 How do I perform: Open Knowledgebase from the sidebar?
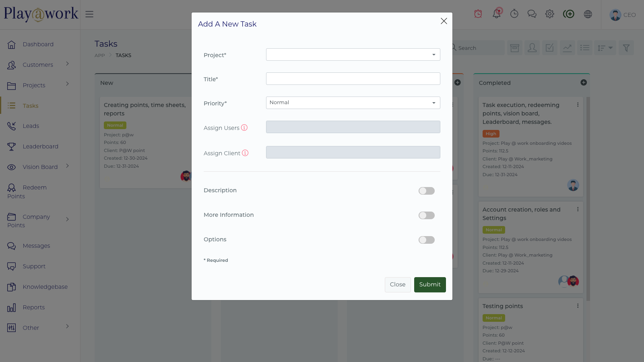point(45,287)
